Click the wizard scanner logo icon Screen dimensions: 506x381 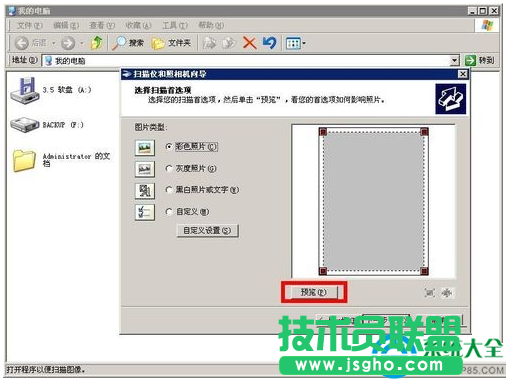tap(450, 99)
